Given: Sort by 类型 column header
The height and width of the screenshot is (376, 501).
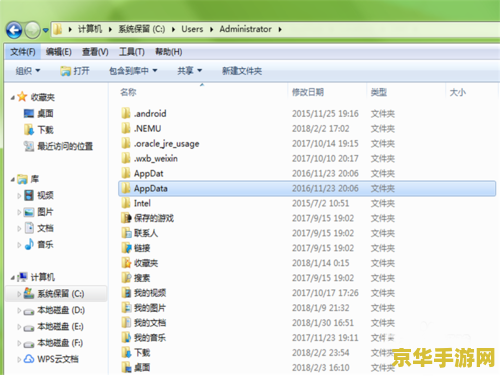Looking at the screenshot, I should click(x=379, y=92).
